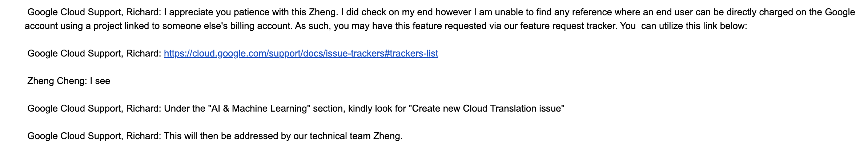Click the text "can utilize this link below"

(x=693, y=26)
